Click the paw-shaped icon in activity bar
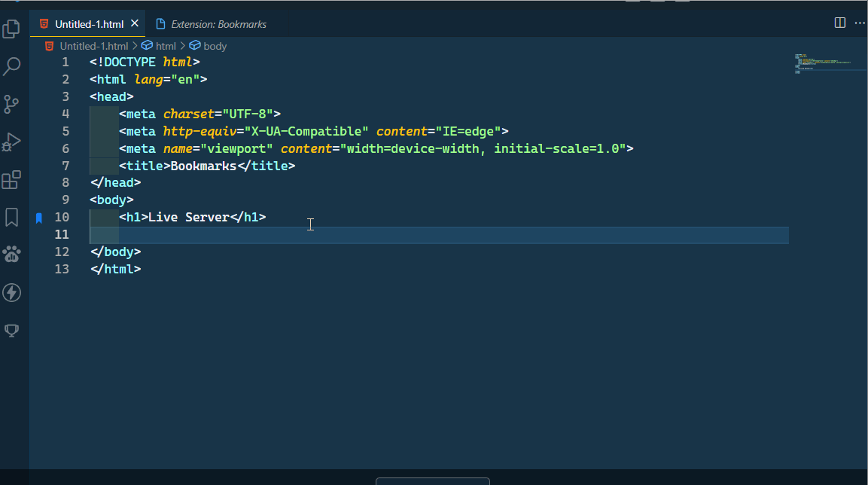This screenshot has height=485, width=868. pos(11,255)
